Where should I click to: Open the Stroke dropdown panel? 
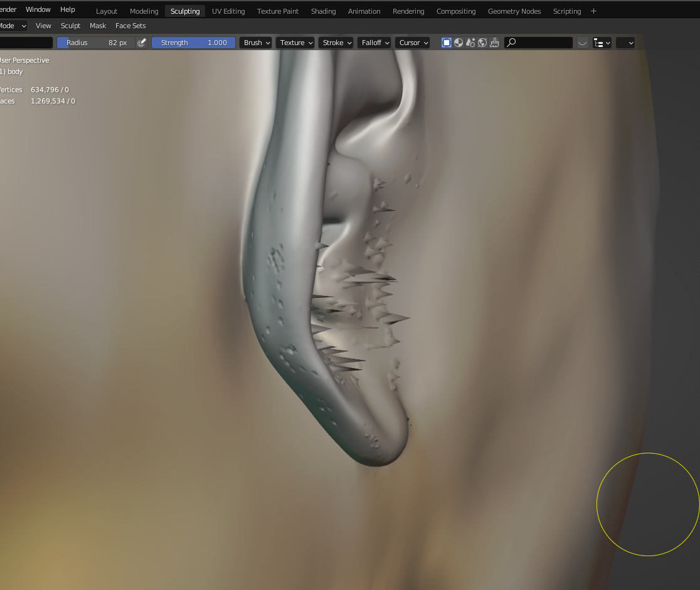point(336,43)
